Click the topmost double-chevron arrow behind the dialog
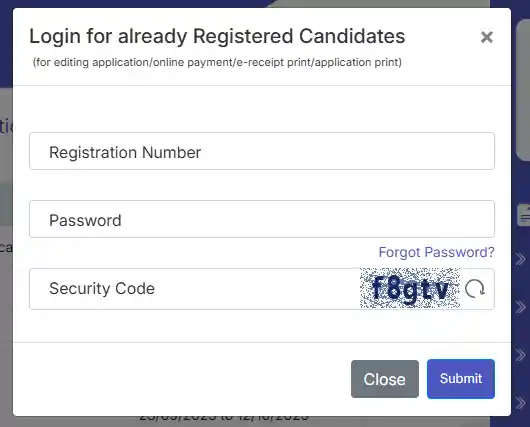This screenshot has height=427, width=530. click(x=521, y=259)
